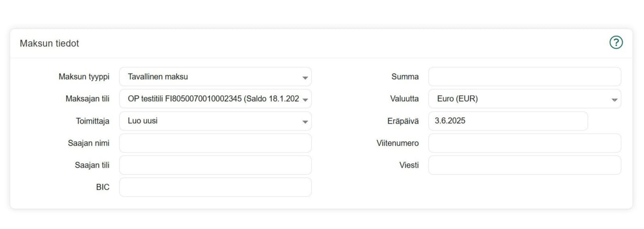
Task: Open the help question mark icon
Action: coord(616,42)
